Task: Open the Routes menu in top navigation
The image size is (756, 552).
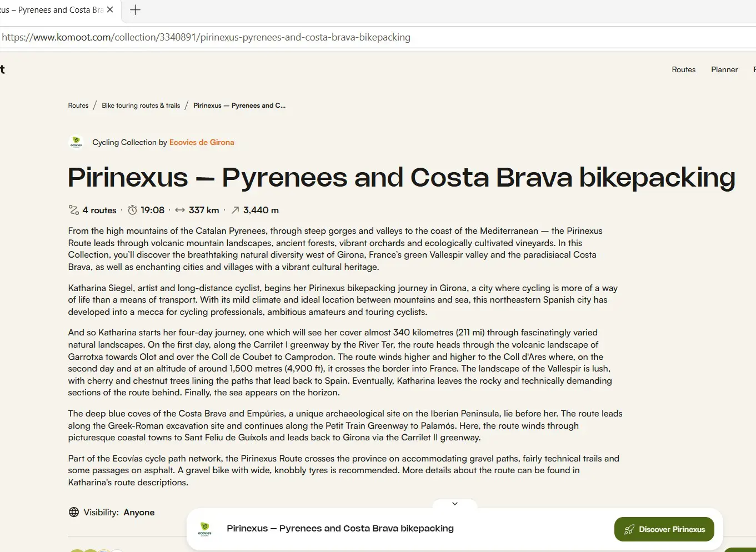Action: pyautogui.click(x=684, y=69)
